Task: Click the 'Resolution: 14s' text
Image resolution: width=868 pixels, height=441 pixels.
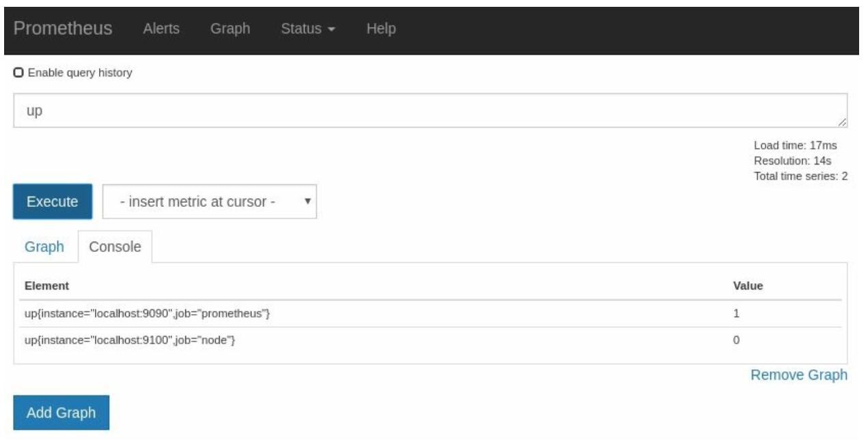Action: [792, 160]
